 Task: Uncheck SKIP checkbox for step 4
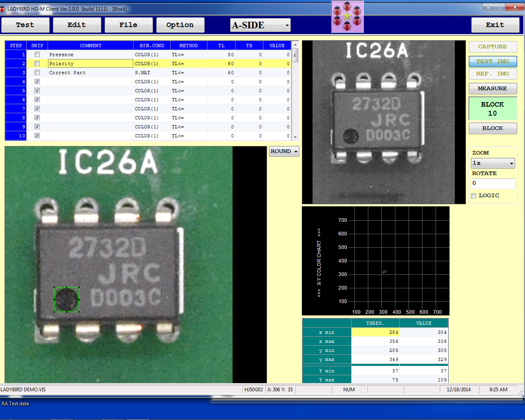point(37,82)
